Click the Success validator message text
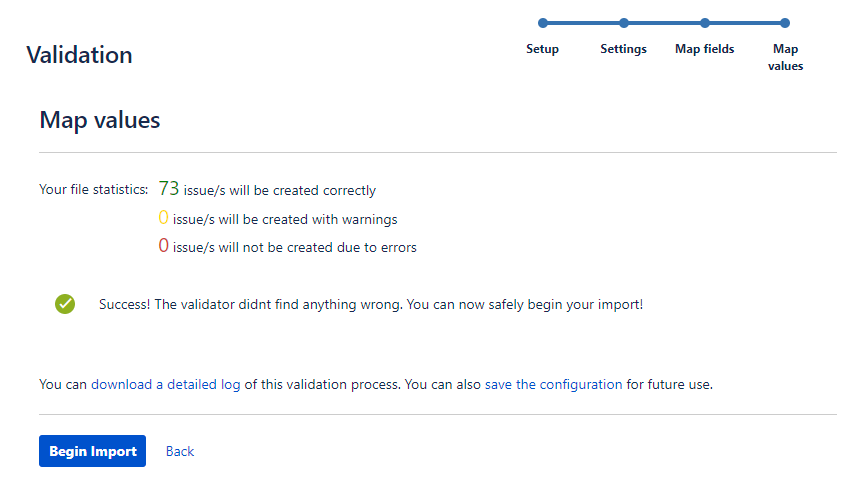The height and width of the screenshot is (500, 845). tap(371, 304)
